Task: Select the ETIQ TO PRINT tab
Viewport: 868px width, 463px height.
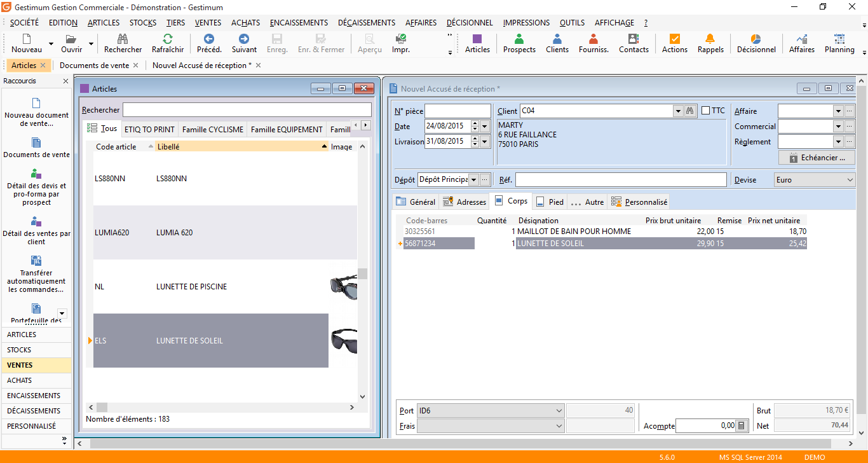Action: pyautogui.click(x=149, y=129)
